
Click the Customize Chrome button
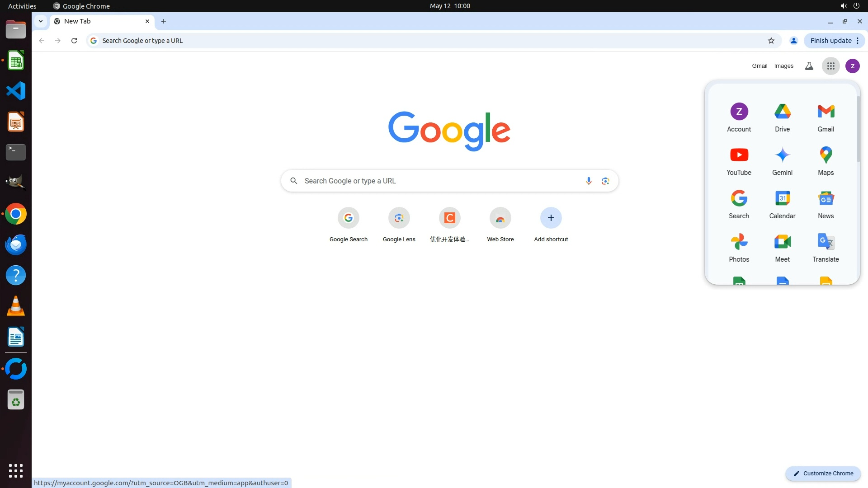tap(823, 473)
